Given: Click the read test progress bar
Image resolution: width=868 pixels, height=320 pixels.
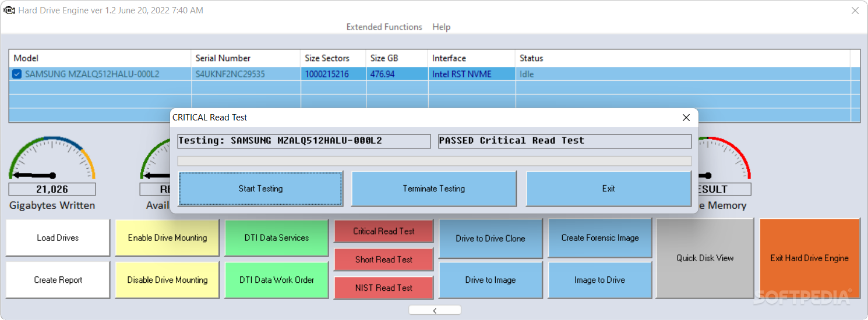Looking at the screenshot, I should (434, 161).
